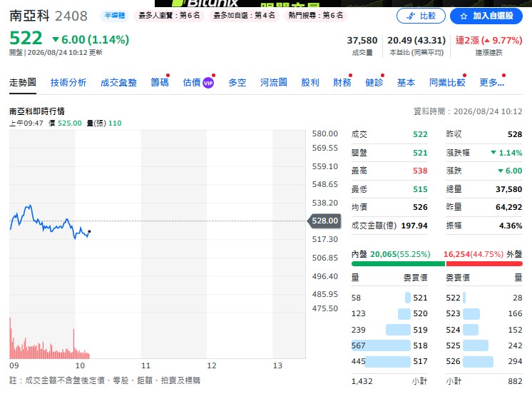
Task: Click the 37,580 成交量 figure at top
Action: (x=362, y=41)
